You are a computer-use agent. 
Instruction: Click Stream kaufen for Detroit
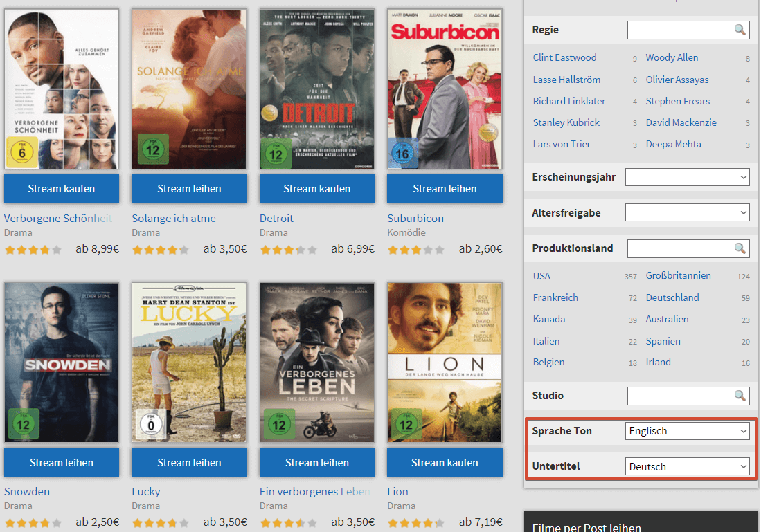coord(317,189)
